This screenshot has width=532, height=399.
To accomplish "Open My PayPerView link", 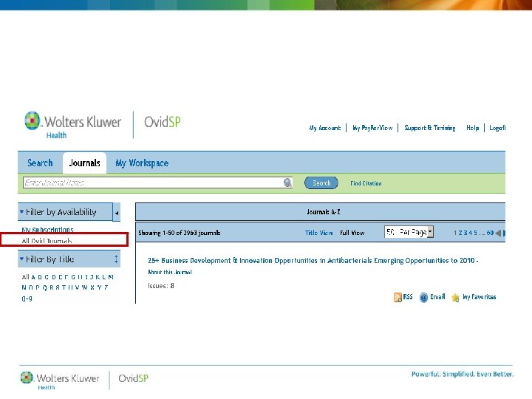I will pyautogui.click(x=372, y=128).
